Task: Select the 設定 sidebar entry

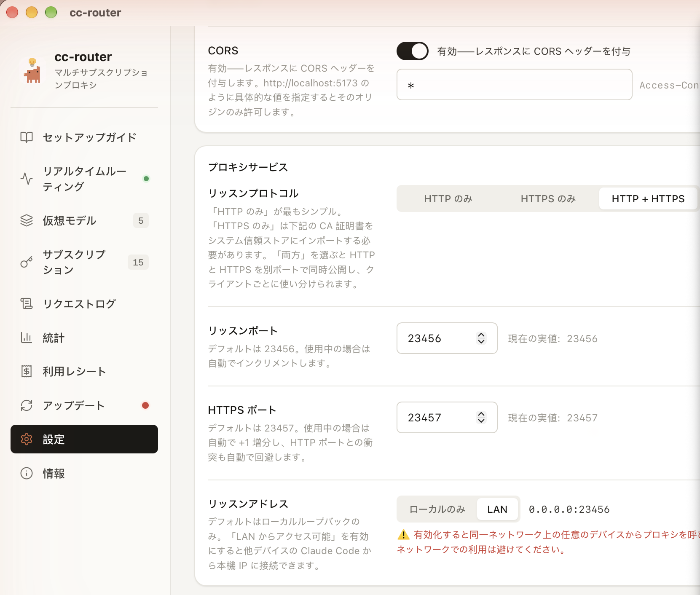Action: pos(84,439)
